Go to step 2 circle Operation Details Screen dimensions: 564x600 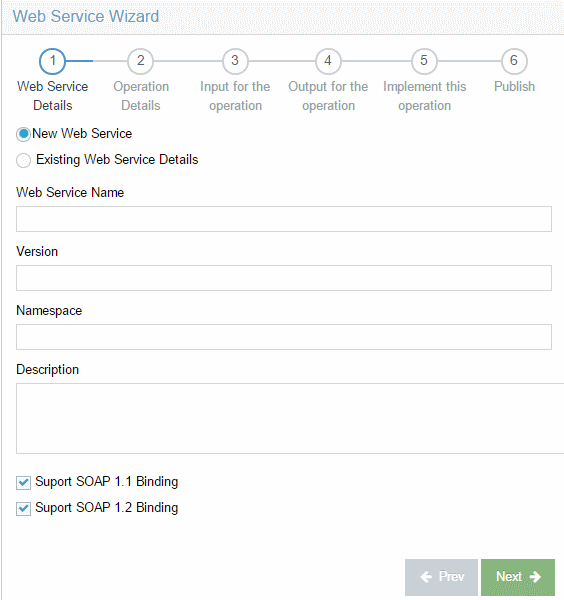pos(140,61)
